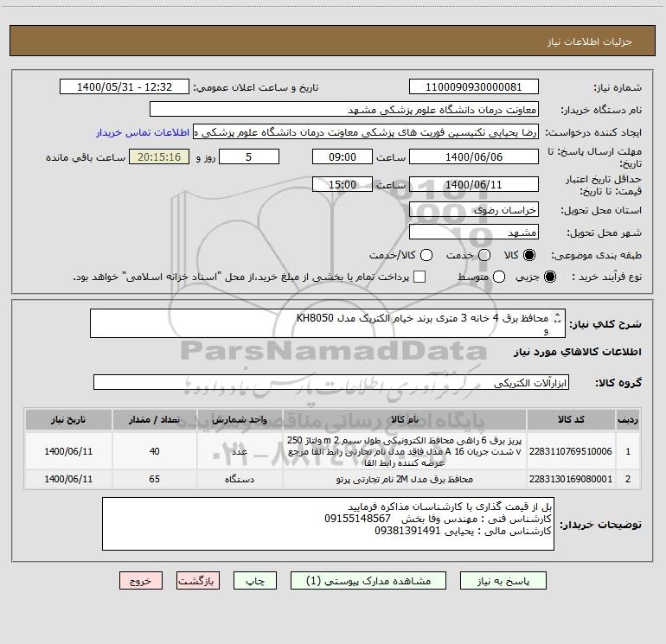The height and width of the screenshot is (644, 666).
Task: Click the response deadline date 1400/06/06 field
Action: 474,157
